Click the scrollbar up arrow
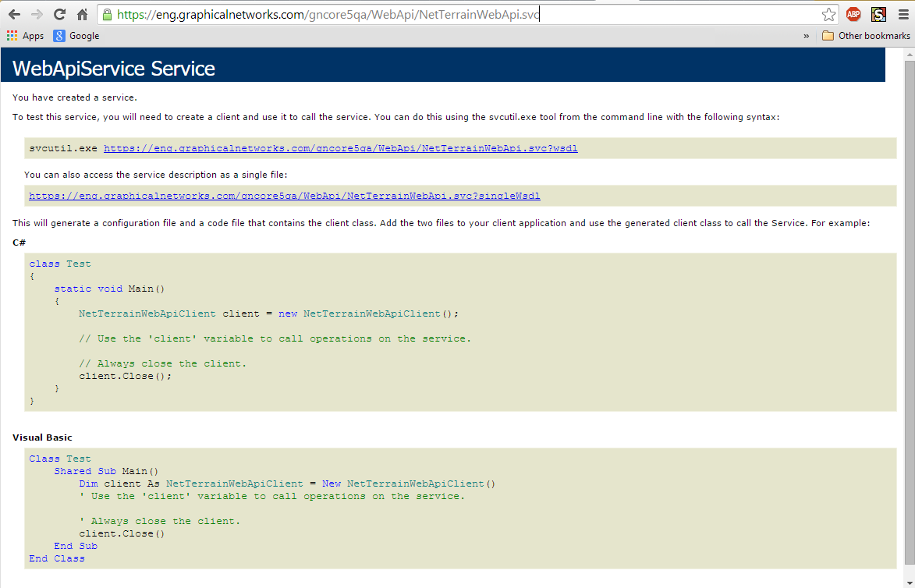The width and height of the screenshot is (915, 588). tap(908, 54)
